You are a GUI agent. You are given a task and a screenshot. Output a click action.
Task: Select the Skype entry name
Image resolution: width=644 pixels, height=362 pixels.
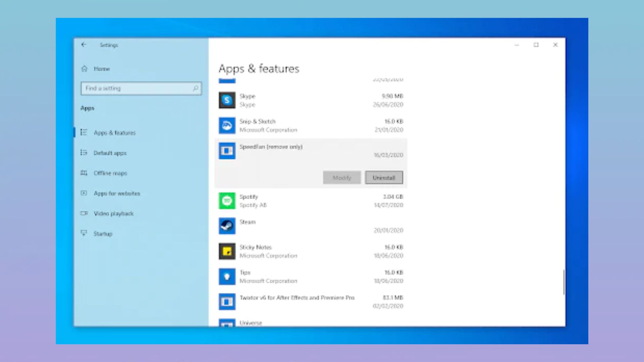pos(248,96)
